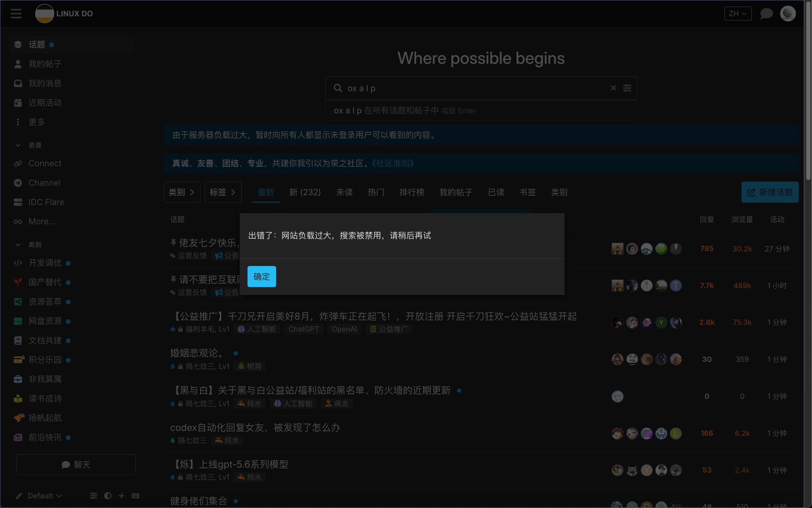The width and height of the screenshot is (812, 508).
Task: Open topic codex自动化回复女友，被发现了怎么办
Action: (255, 428)
